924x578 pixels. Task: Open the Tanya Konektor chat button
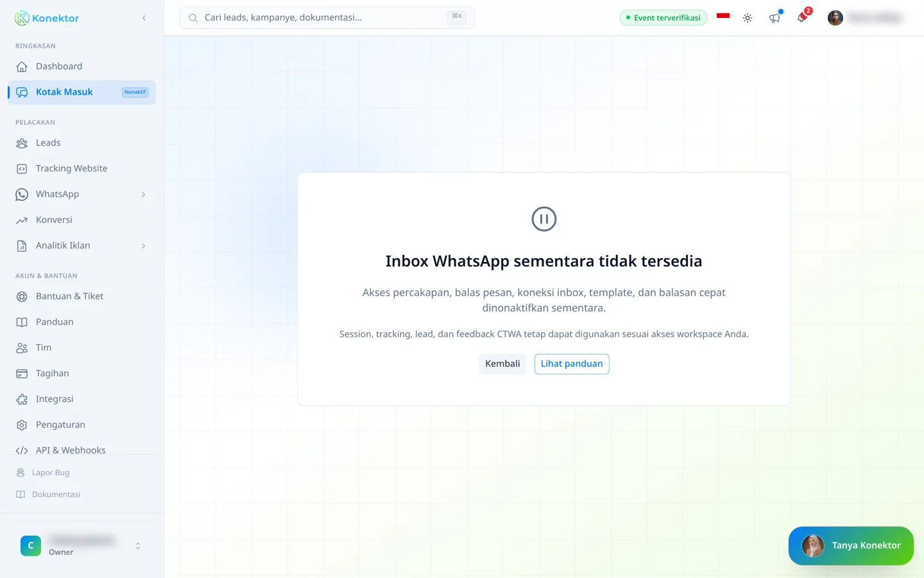[851, 546]
